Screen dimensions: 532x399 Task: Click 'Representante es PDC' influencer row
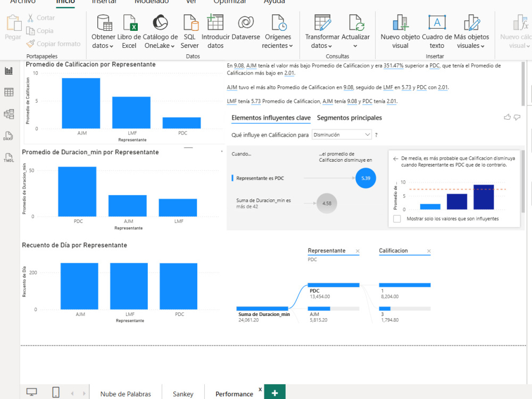tap(260, 178)
